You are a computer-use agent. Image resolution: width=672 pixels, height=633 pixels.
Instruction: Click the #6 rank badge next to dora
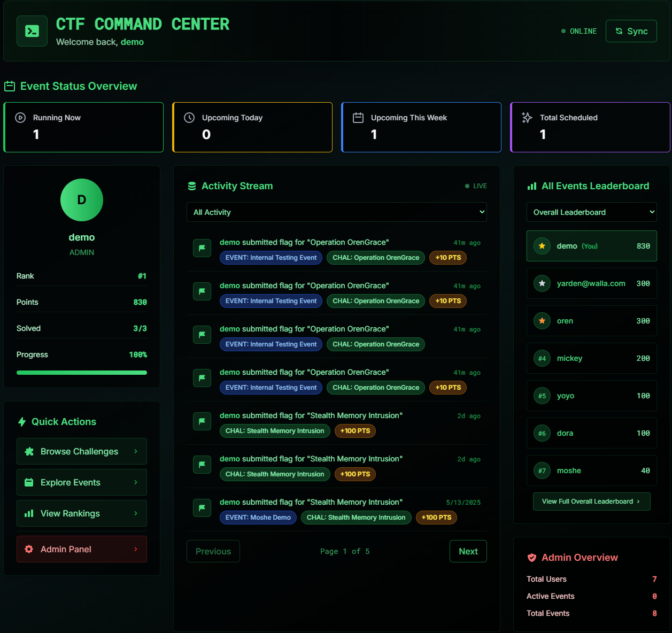[542, 433]
